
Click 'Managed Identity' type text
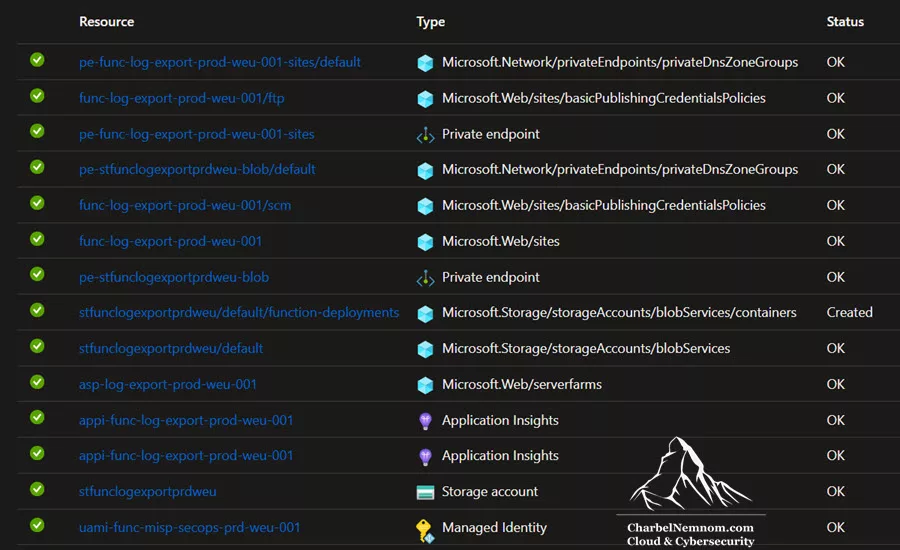[494, 527]
